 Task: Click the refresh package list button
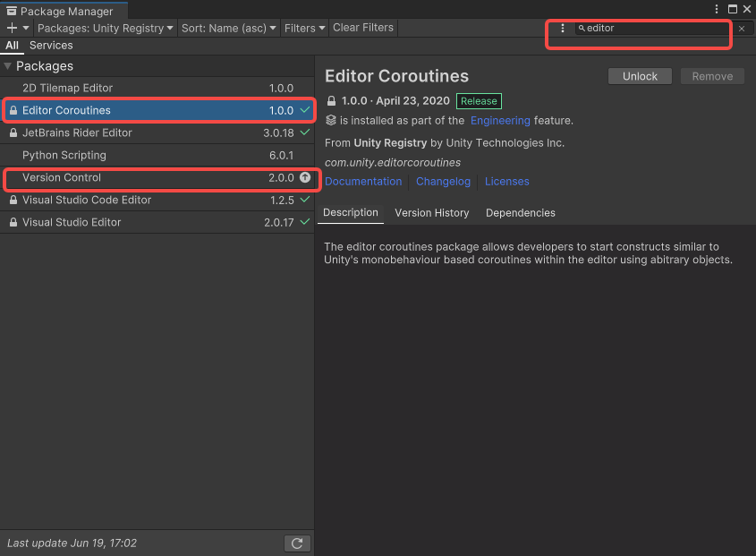coord(297,543)
